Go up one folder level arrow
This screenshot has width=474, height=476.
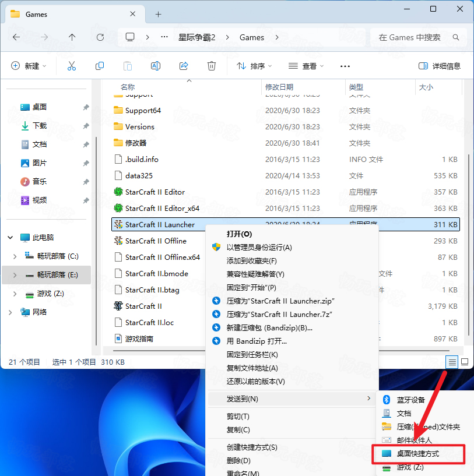pos(72,37)
